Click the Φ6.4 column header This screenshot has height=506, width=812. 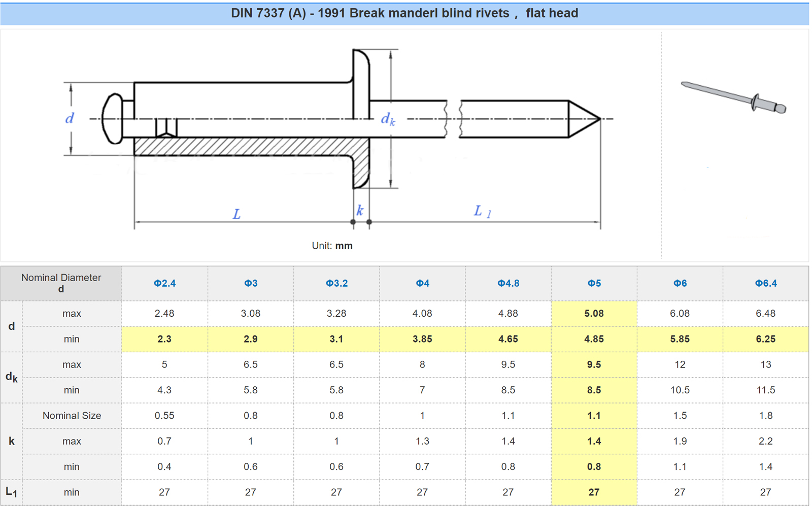765,283
